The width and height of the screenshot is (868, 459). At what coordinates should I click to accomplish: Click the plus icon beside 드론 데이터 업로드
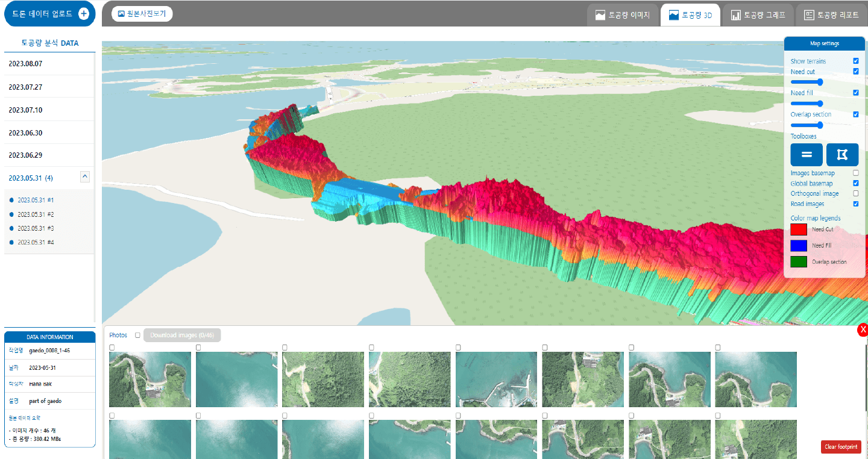pyautogui.click(x=84, y=14)
